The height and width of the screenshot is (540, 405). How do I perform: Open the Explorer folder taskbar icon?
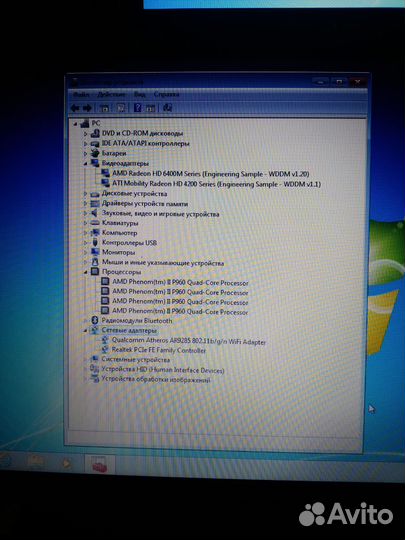click(x=35, y=461)
